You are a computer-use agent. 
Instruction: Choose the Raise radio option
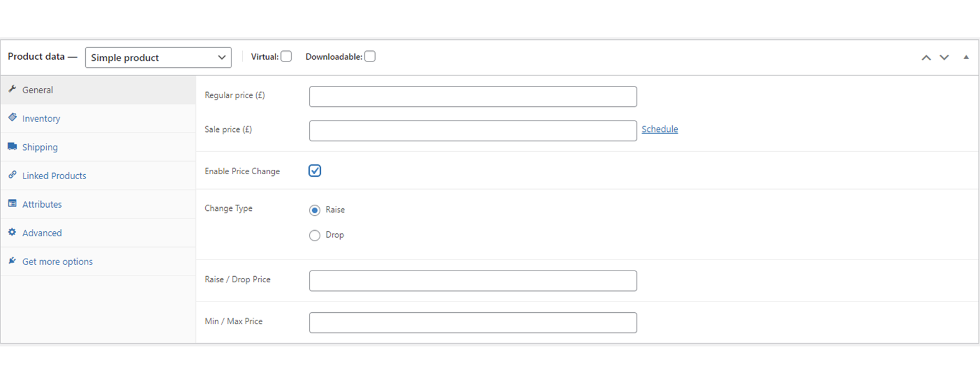pyautogui.click(x=315, y=210)
